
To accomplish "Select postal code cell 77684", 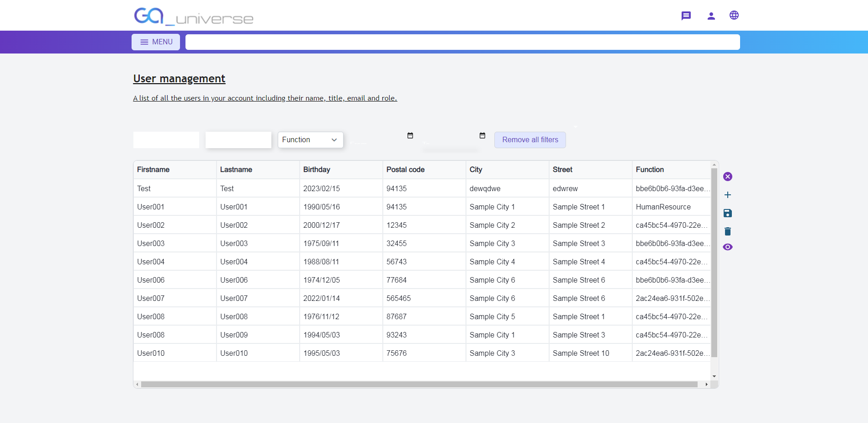I will pyautogui.click(x=424, y=280).
